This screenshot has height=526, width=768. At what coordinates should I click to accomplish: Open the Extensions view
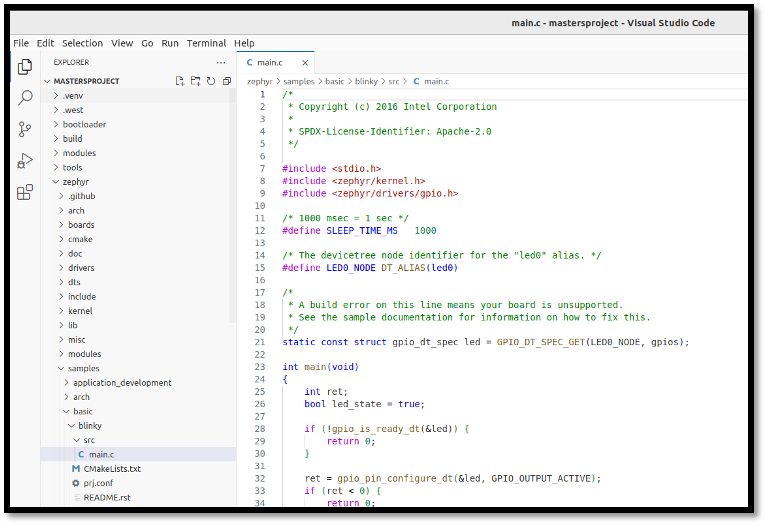[x=25, y=192]
